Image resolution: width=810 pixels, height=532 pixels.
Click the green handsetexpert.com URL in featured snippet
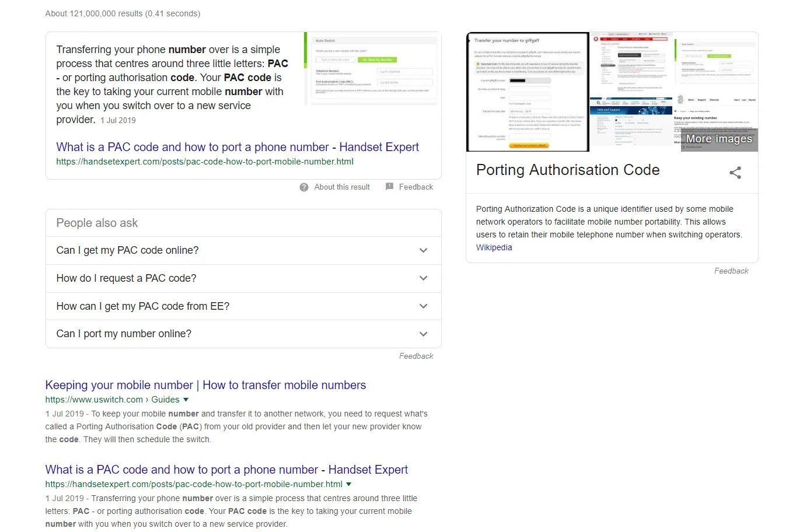tap(205, 162)
